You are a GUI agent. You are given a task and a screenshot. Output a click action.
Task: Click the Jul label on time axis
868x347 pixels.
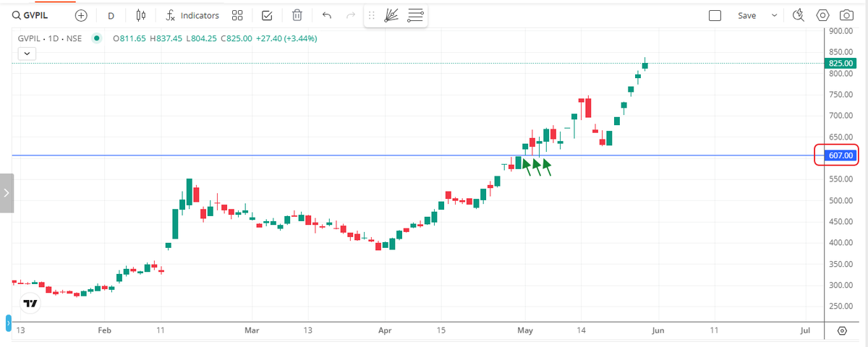(806, 330)
